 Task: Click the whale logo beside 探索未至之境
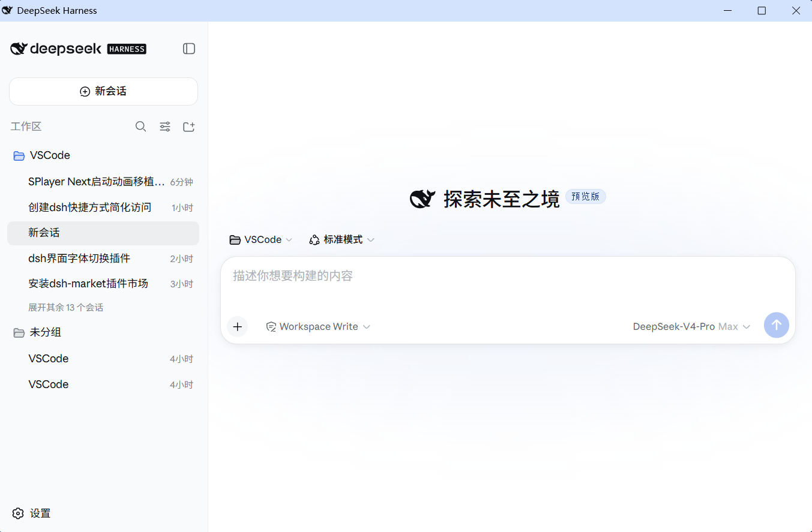(423, 199)
